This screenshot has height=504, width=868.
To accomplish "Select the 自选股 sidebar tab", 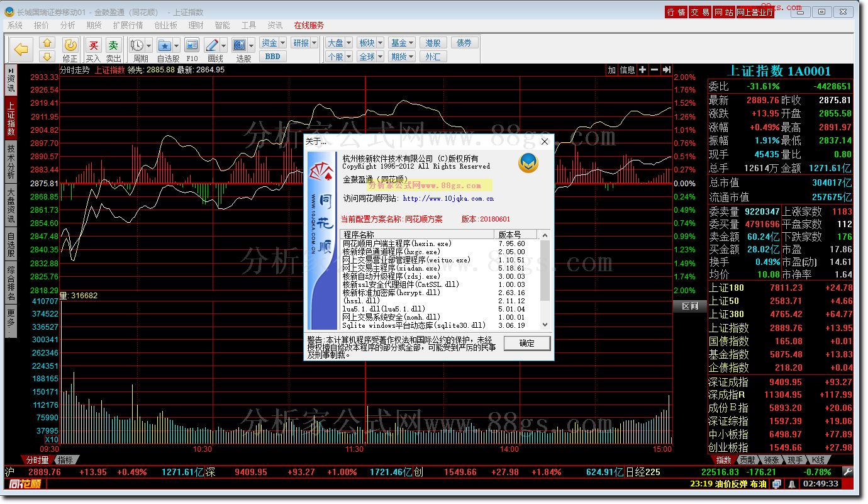I will click(11, 244).
